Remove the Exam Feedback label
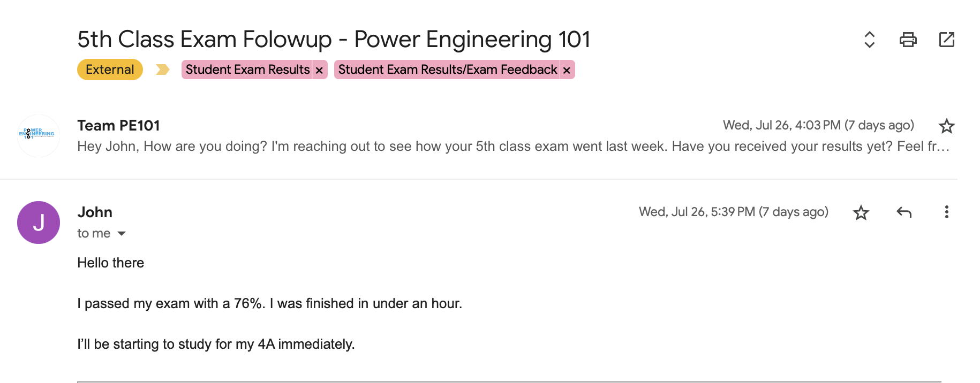The width and height of the screenshot is (980, 383). 567,70
